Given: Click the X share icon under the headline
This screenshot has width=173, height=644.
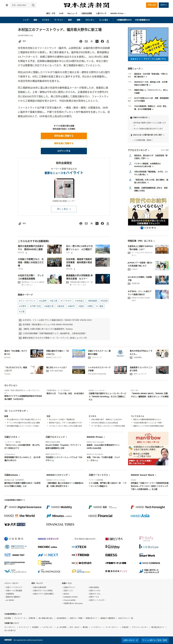Looking at the screenshot, I should tap(97, 41).
